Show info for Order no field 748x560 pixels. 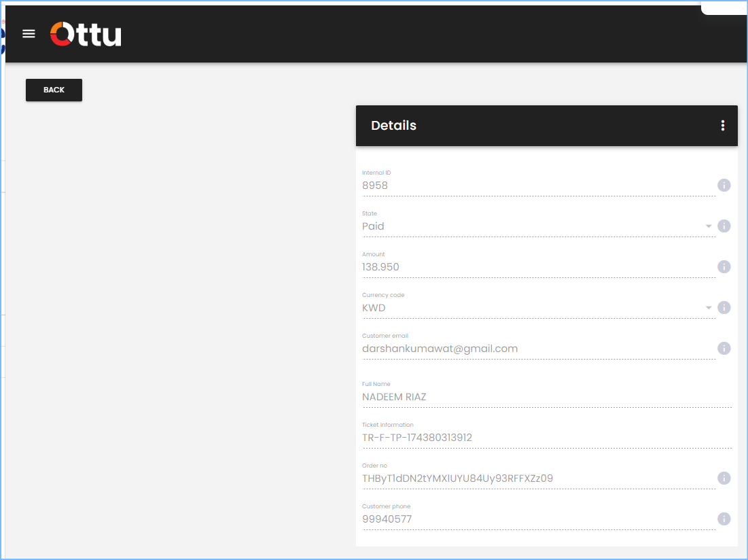coord(724,478)
